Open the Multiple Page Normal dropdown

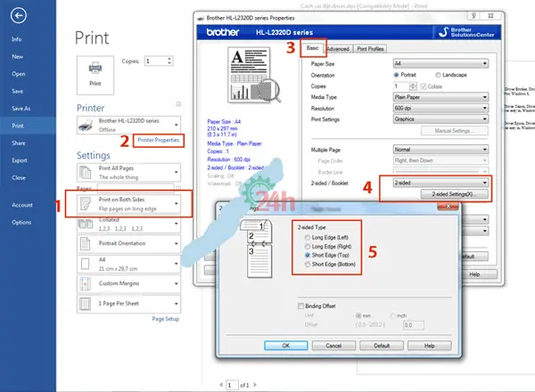(440, 150)
